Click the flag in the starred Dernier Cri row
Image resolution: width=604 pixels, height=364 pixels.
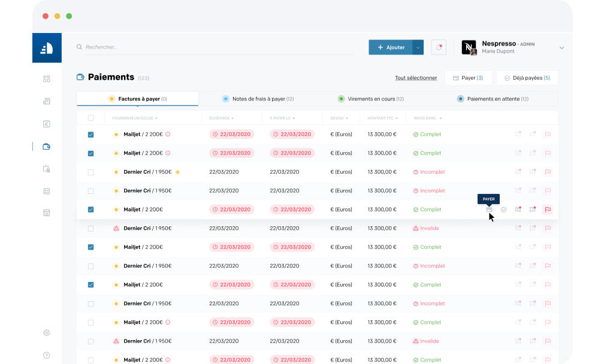click(548, 172)
